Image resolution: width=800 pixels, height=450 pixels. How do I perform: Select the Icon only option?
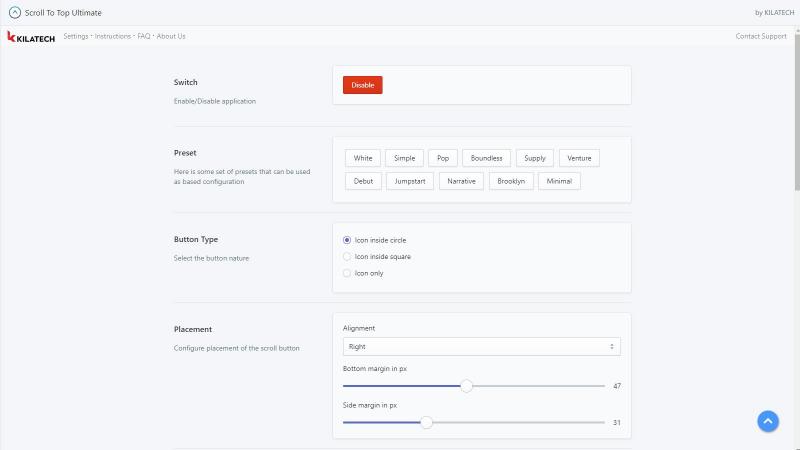click(347, 273)
